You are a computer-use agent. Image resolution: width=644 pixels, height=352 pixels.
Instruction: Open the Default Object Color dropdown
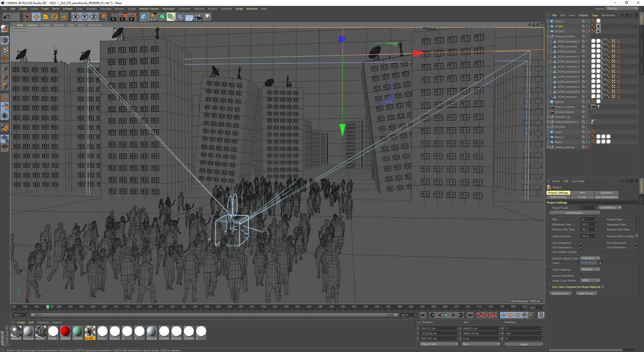click(590, 258)
